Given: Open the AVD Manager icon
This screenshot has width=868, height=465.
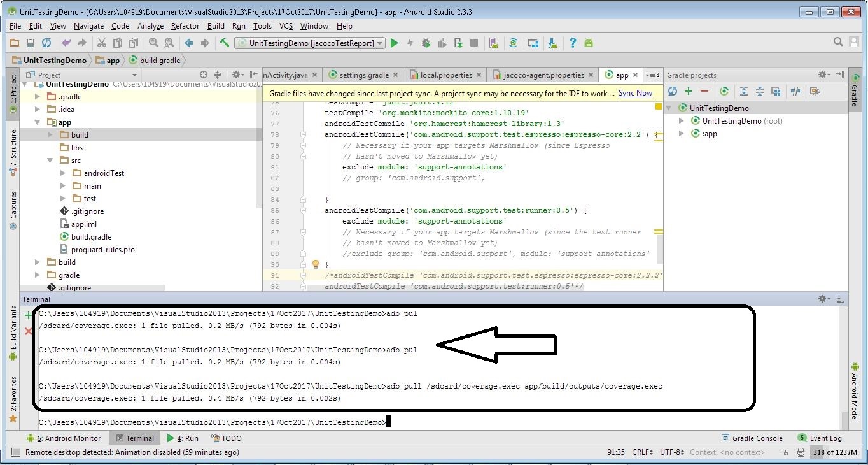Looking at the screenshot, I should tap(493, 43).
